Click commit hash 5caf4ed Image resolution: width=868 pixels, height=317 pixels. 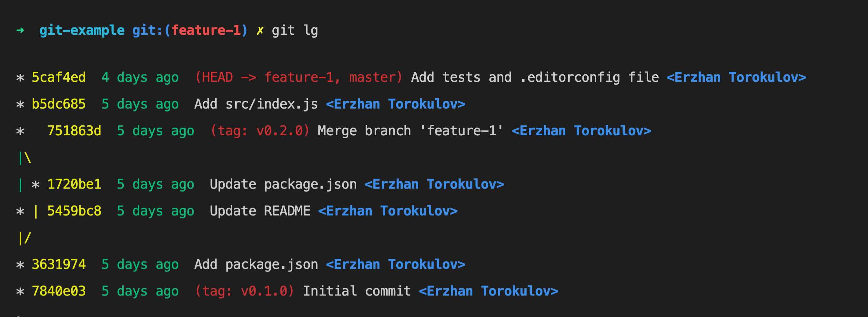coord(59,77)
